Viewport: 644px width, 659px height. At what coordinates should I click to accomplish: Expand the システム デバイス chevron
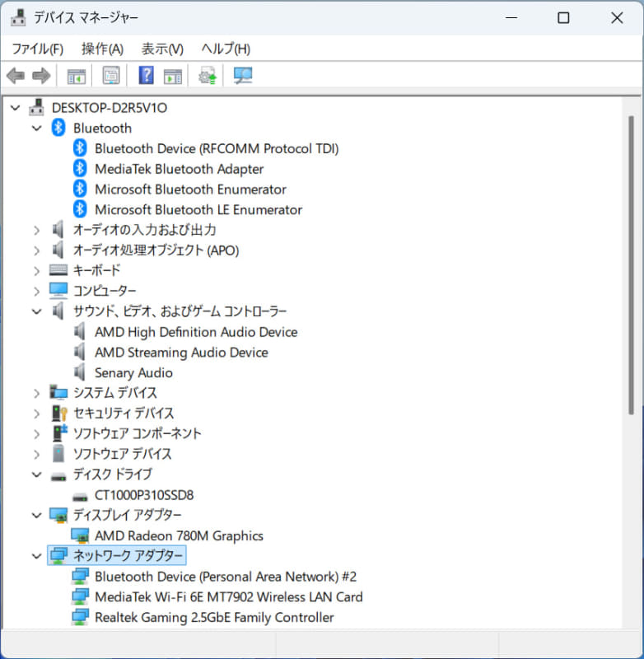[x=37, y=393]
